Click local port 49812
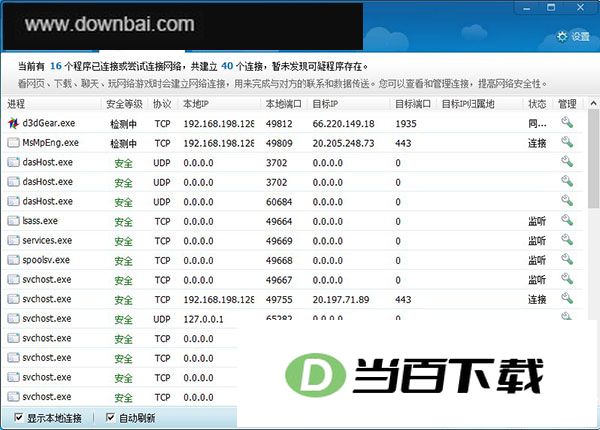Screen dimensions: 600x430 (x=279, y=124)
